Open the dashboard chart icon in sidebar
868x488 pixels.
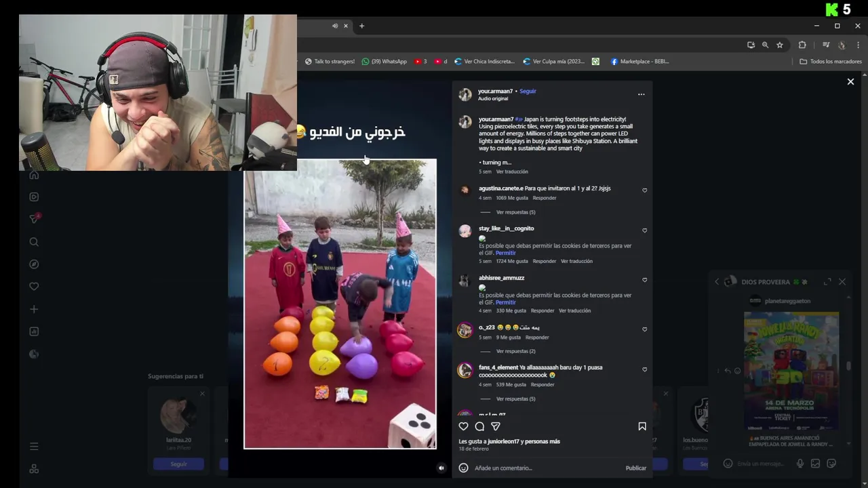34,331
